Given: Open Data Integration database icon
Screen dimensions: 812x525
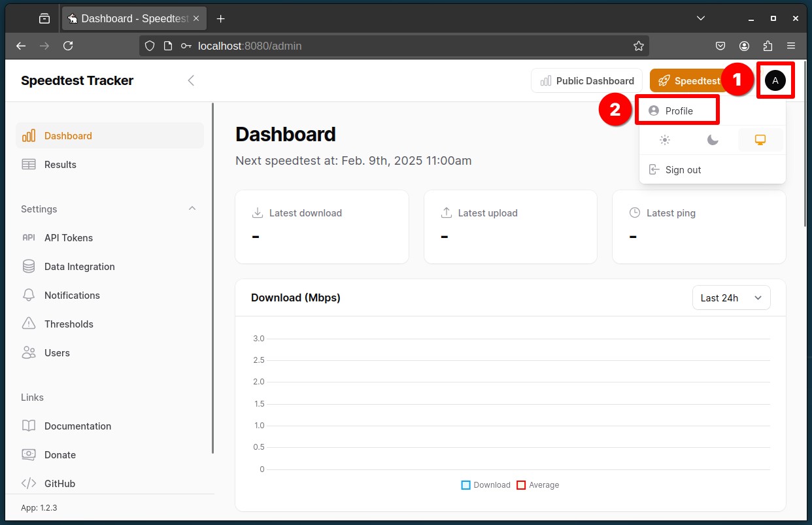Looking at the screenshot, I should pos(29,267).
